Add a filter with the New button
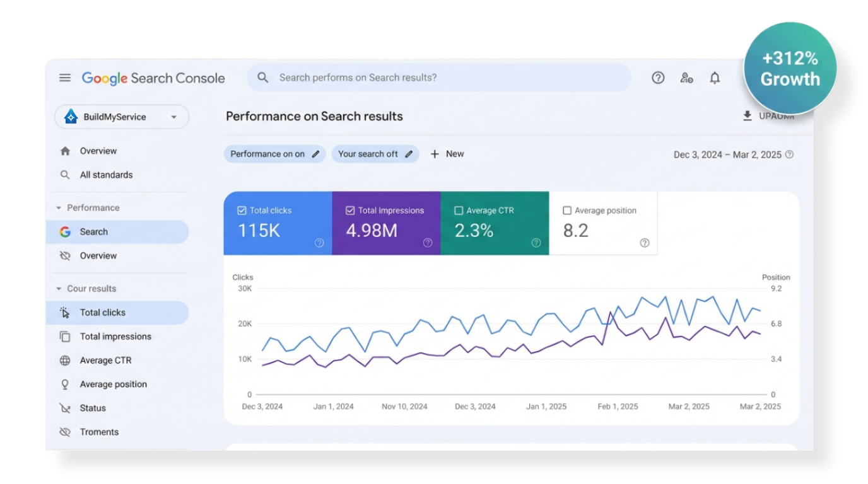Viewport: 868px width, 484px height. [447, 154]
